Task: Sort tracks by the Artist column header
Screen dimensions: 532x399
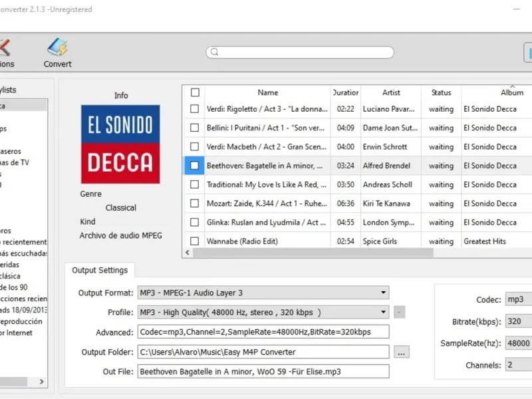Action: coord(391,93)
